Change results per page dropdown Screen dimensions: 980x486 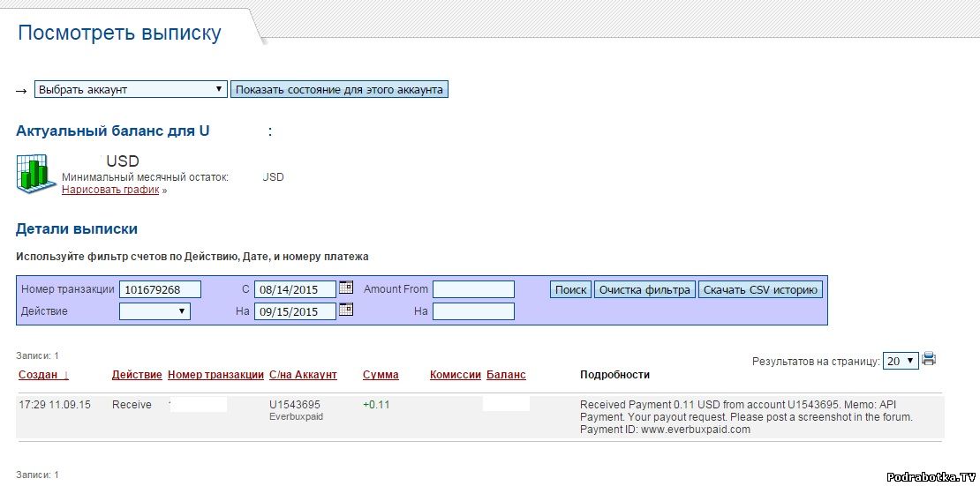click(x=901, y=361)
